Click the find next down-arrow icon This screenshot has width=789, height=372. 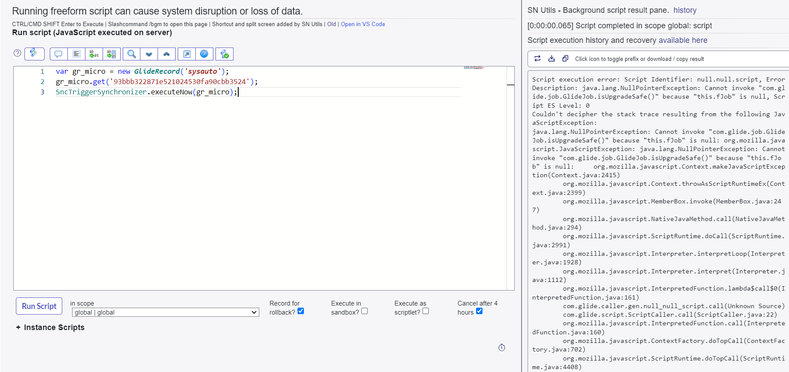pos(149,54)
